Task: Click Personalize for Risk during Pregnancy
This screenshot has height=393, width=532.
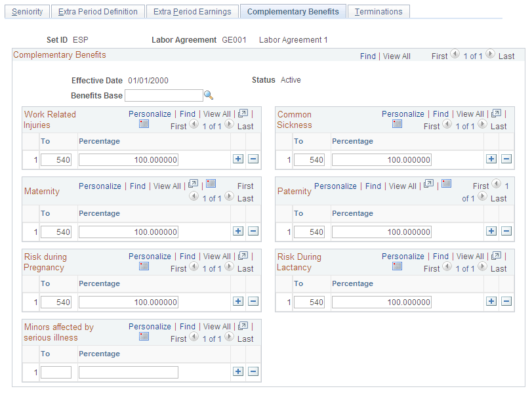Action: [x=150, y=256]
